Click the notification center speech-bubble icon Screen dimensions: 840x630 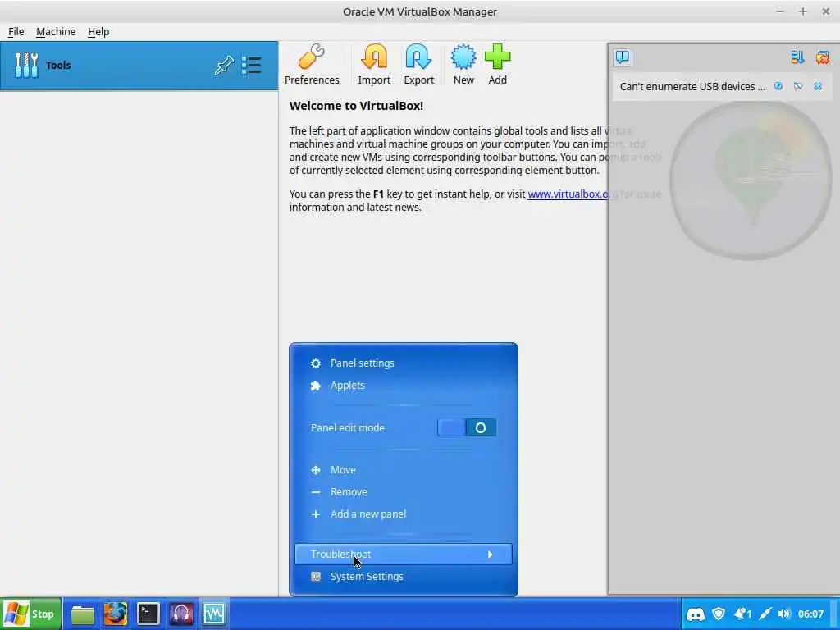pyautogui.click(x=623, y=57)
